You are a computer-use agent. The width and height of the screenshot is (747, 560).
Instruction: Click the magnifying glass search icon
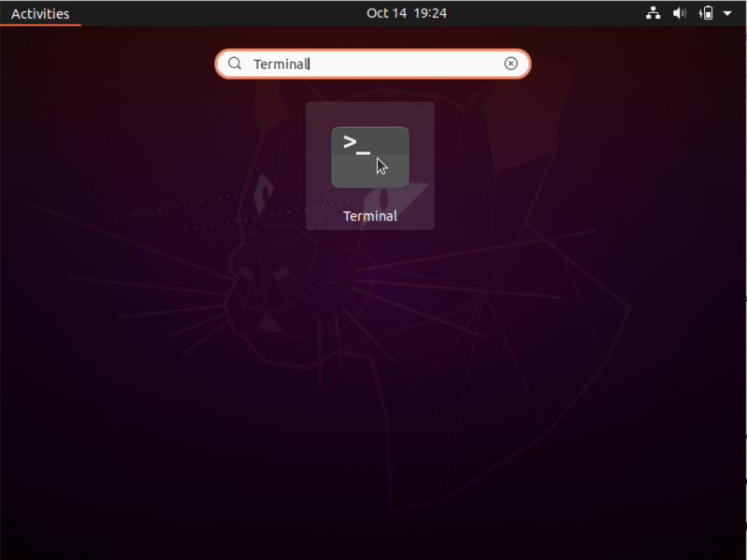[236, 64]
